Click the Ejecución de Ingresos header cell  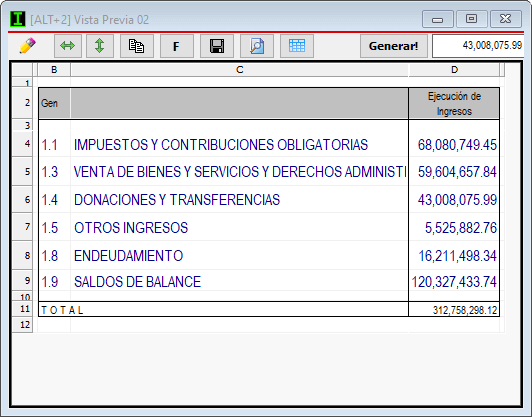click(x=454, y=103)
